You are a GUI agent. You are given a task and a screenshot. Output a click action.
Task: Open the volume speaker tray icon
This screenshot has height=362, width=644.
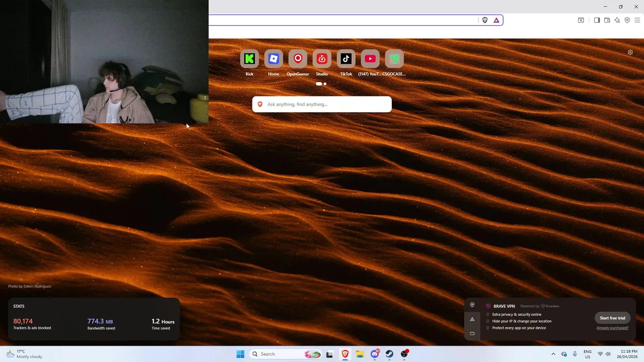(608, 354)
